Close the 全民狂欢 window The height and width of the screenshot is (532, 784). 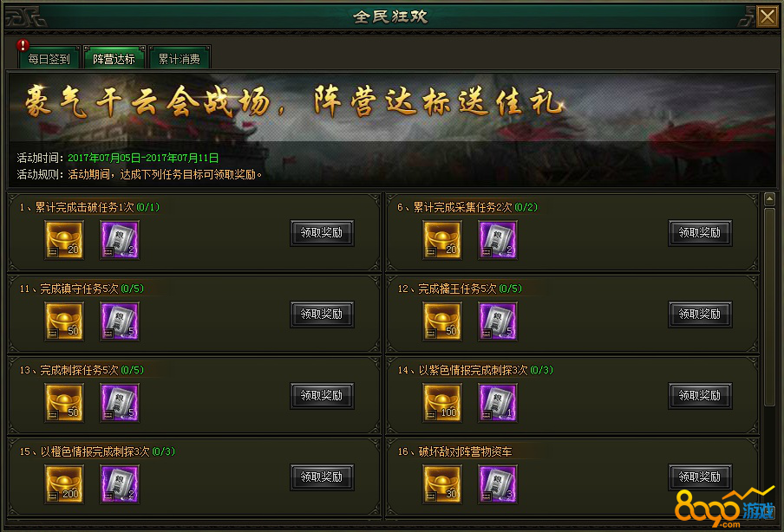(x=767, y=16)
